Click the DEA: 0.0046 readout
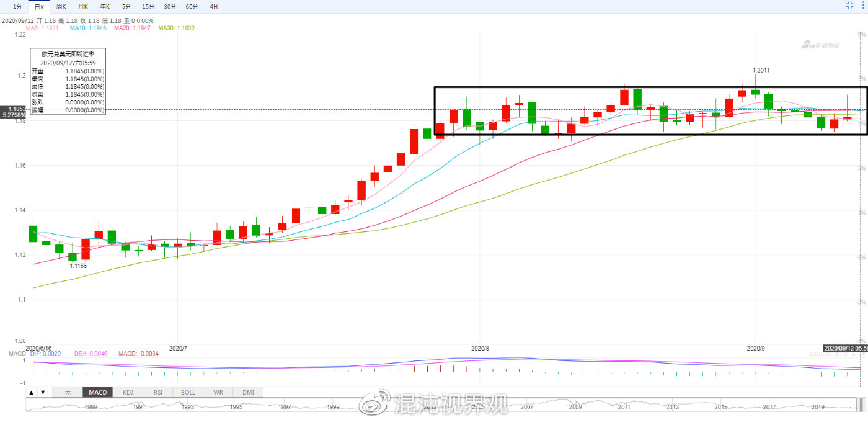This screenshot has height=425, width=868. click(90, 353)
